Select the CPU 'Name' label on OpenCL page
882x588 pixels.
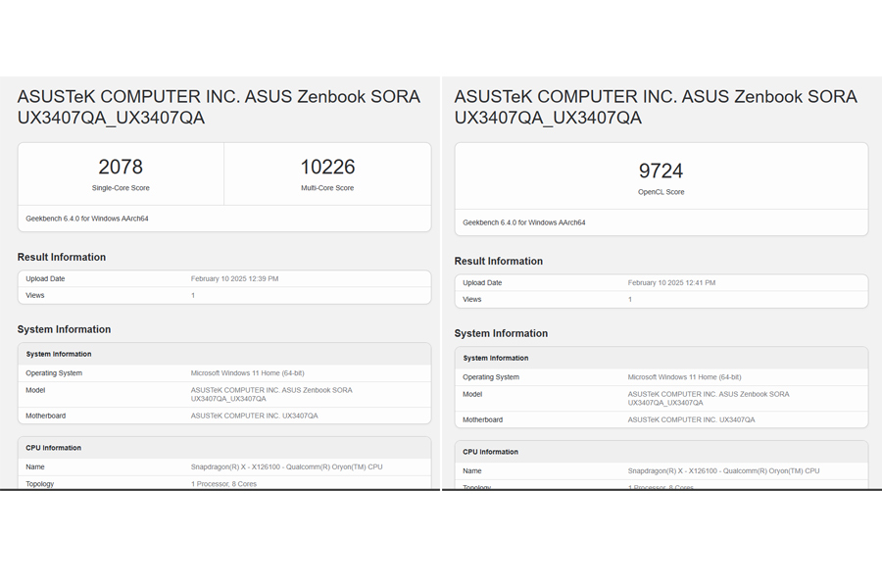click(x=472, y=471)
